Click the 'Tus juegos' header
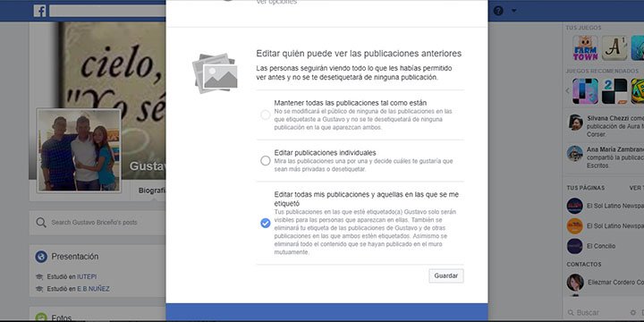Viewport: 644px width, 322px height. 583,28
